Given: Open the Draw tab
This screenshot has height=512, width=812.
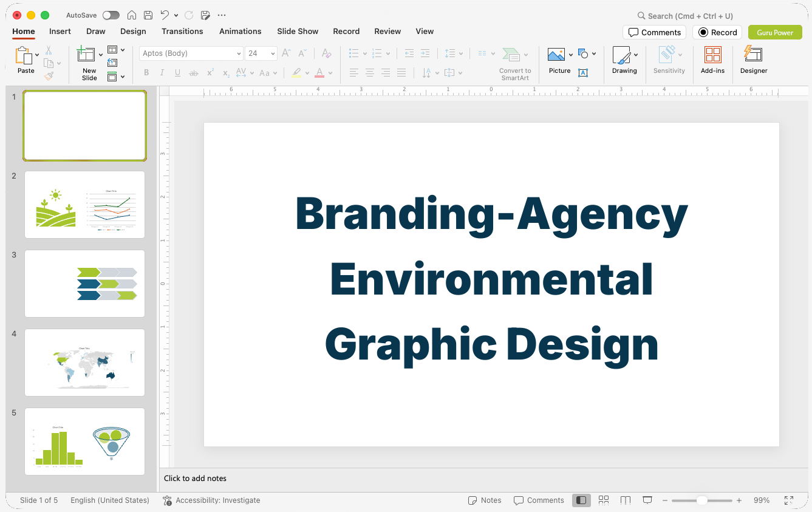Looking at the screenshot, I should (x=96, y=31).
